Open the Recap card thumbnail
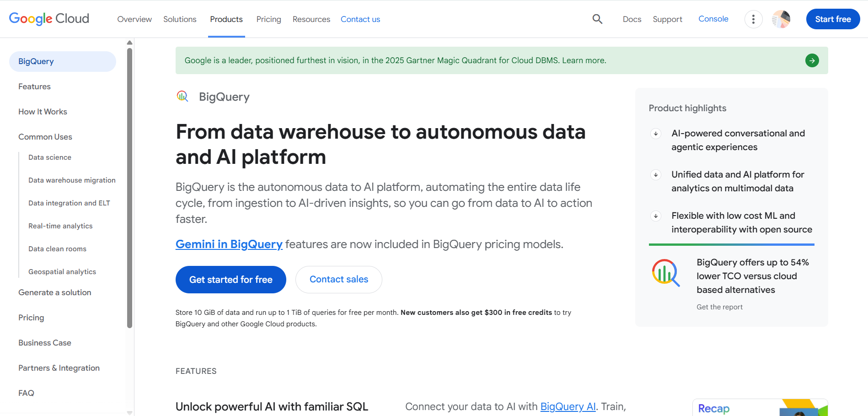The width and height of the screenshot is (868, 416). click(760, 407)
